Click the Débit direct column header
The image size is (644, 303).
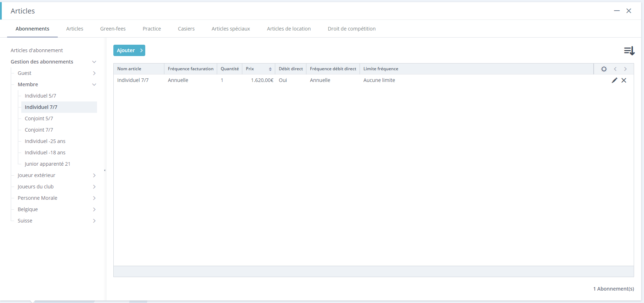(290, 69)
